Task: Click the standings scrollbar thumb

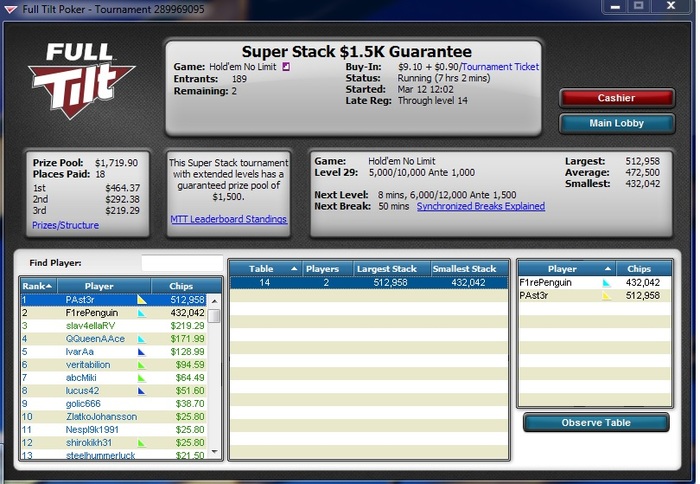Action: [214, 316]
